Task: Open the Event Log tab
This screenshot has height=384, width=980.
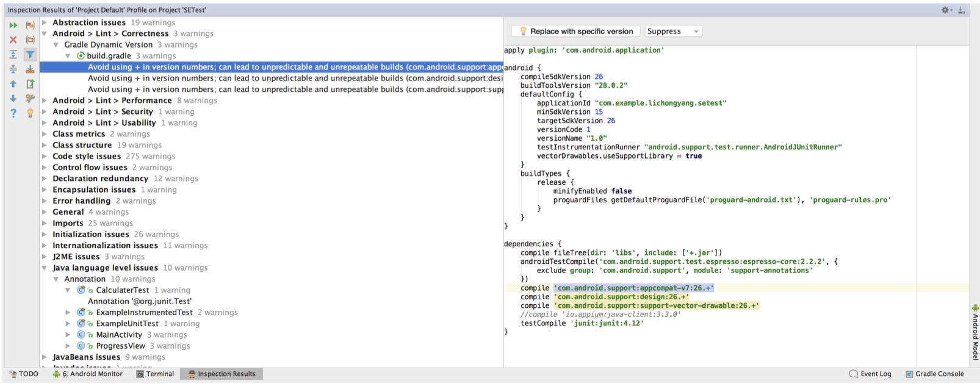Action: click(870, 374)
